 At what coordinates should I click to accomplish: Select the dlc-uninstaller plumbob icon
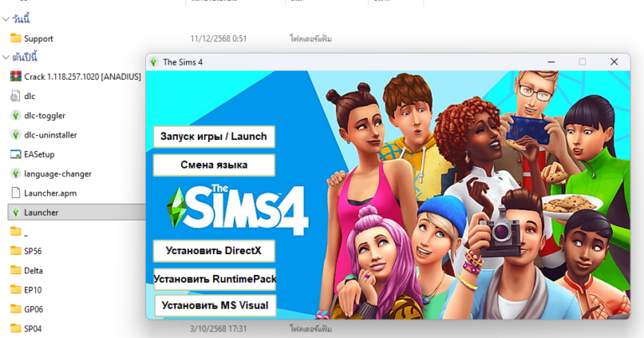(16, 135)
